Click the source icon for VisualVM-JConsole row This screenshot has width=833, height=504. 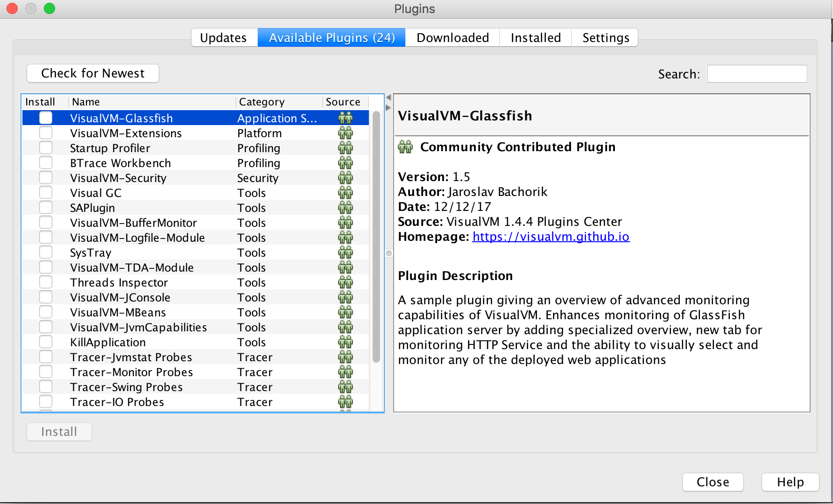pyautogui.click(x=346, y=297)
